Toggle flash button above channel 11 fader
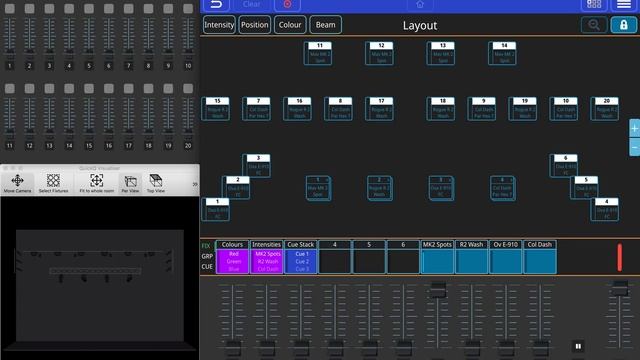 coord(10,89)
